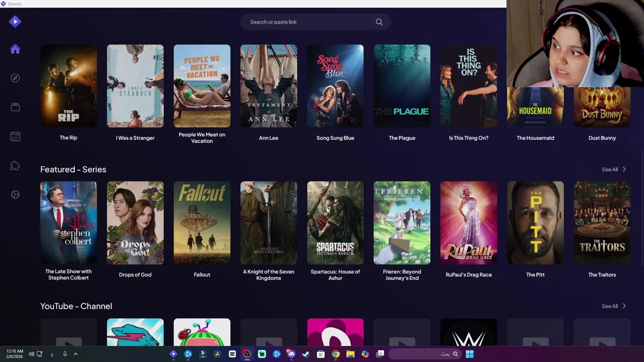Open The Plague movie poster
The height and width of the screenshot is (362, 644).
[x=402, y=86]
